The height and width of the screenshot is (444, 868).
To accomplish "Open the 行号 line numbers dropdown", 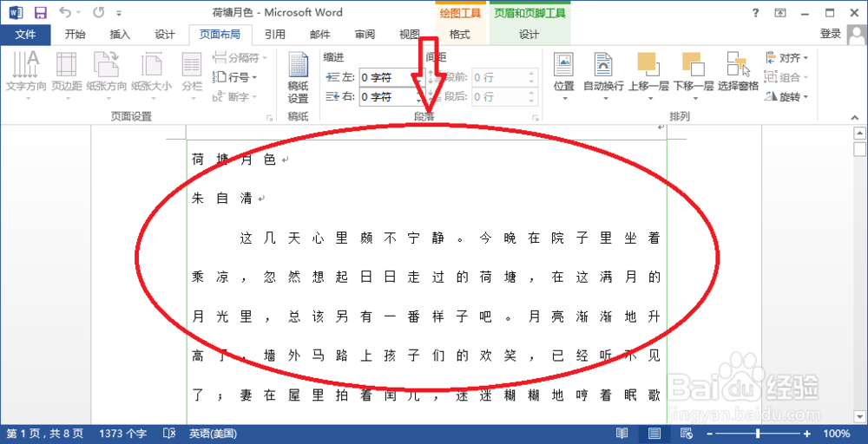I will point(236,77).
